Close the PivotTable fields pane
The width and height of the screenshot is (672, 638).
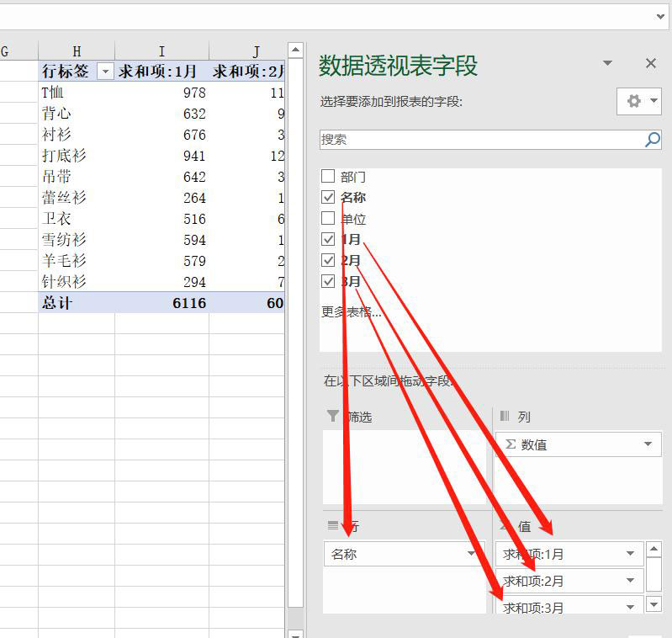coord(650,64)
